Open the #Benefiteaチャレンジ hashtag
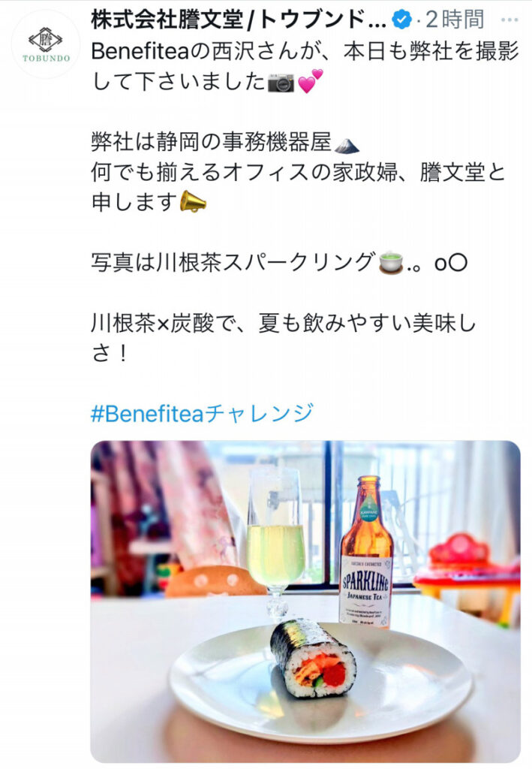 pyautogui.click(x=203, y=413)
